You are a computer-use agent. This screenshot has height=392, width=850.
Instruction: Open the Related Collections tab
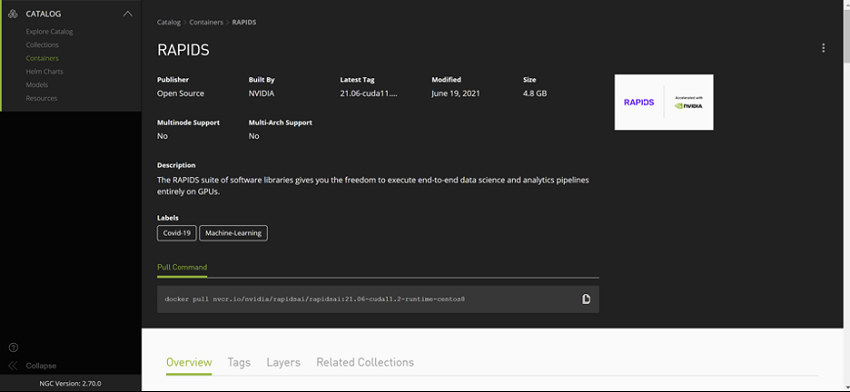pos(365,362)
